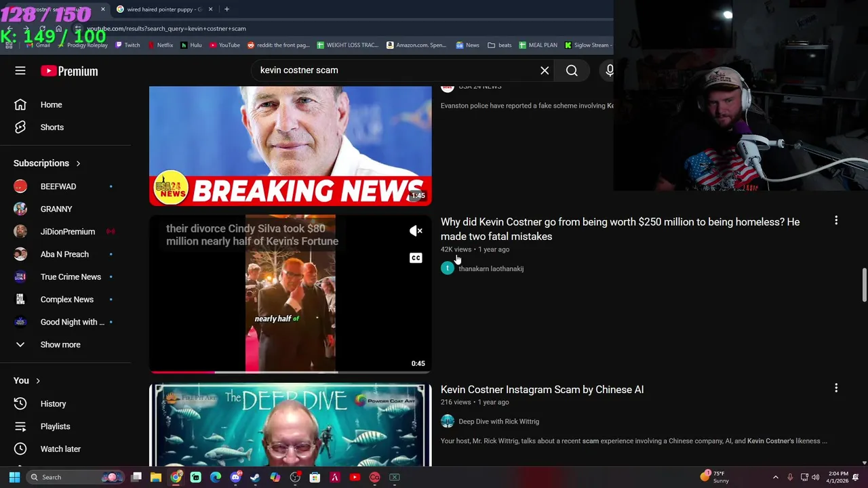Open the 'Why did Kevin Costner go' video title
The width and height of the screenshot is (868, 488).
pyautogui.click(x=620, y=229)
